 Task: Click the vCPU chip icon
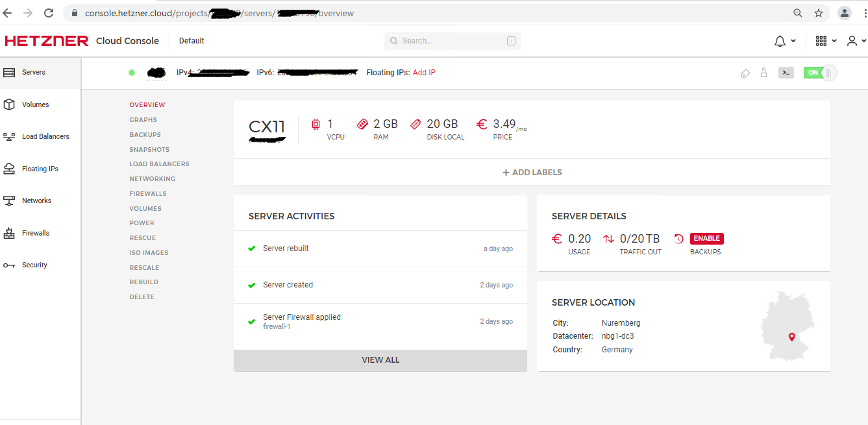316,124
